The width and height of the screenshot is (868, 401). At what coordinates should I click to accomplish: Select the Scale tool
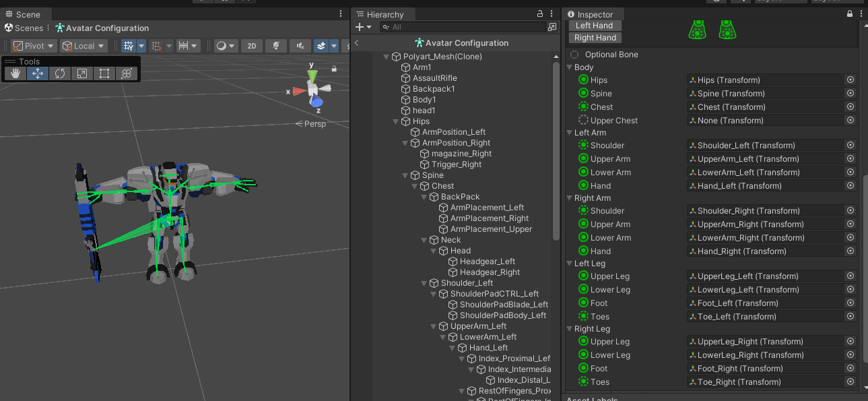pos(82,73)
